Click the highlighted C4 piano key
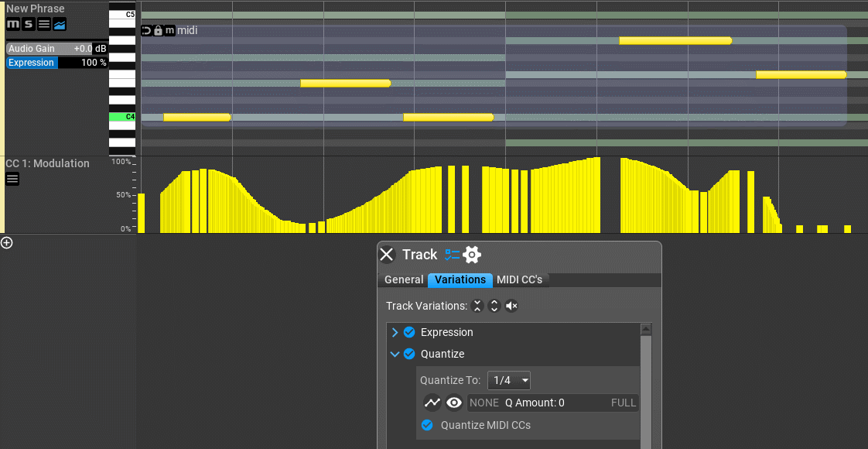868x449 pixels. click(122, 117)
